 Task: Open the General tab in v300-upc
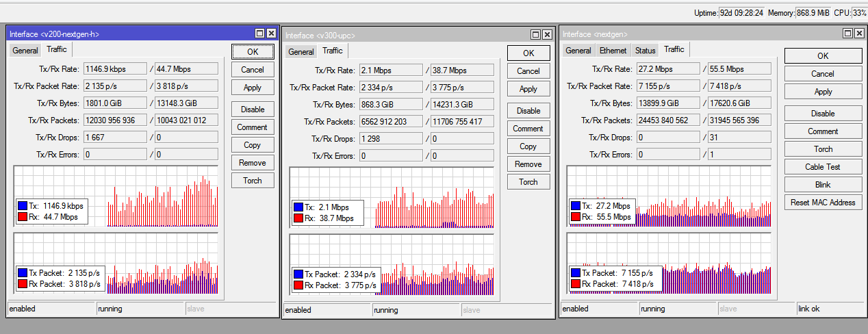(301, 52)
